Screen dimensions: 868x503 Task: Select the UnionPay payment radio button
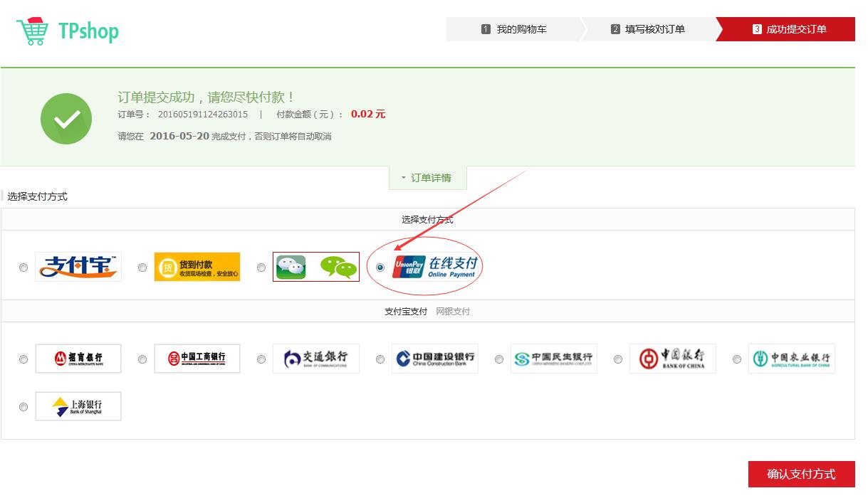pos(380,268)
